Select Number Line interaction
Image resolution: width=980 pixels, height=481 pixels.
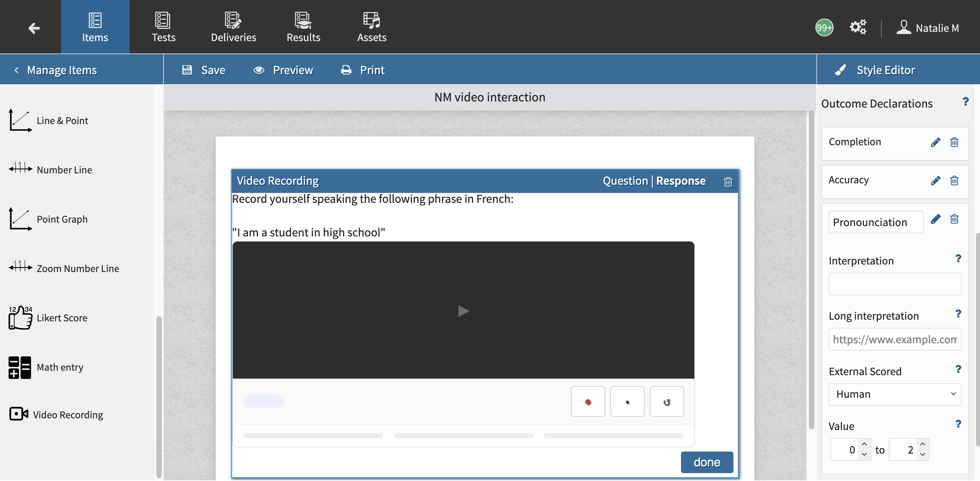pyautogui.click(x=50, y=170)
